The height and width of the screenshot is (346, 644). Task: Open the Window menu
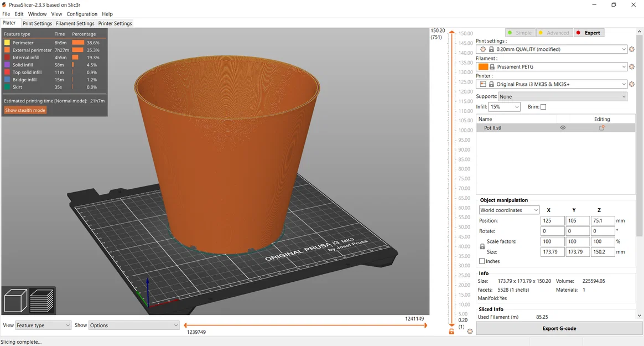pos(38,14)
